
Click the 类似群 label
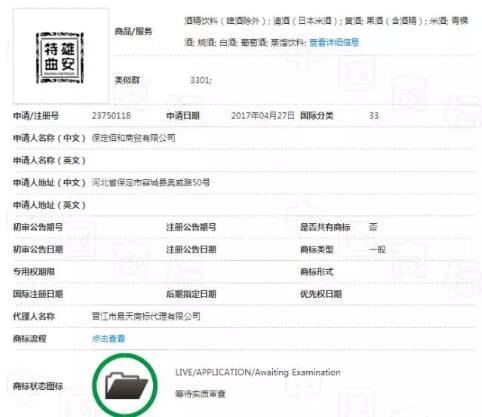tap(127, 80)
